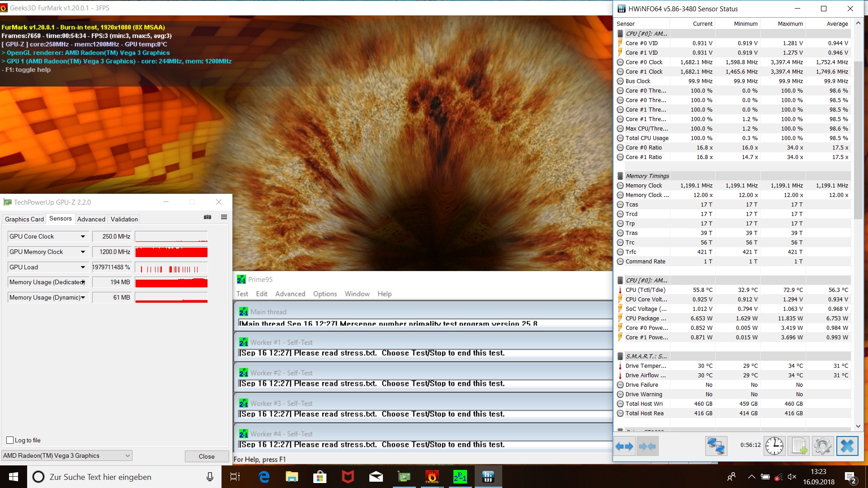Open Mail app from the taskbar
Viewport: 868px width, 488px height.
point(376,477)
